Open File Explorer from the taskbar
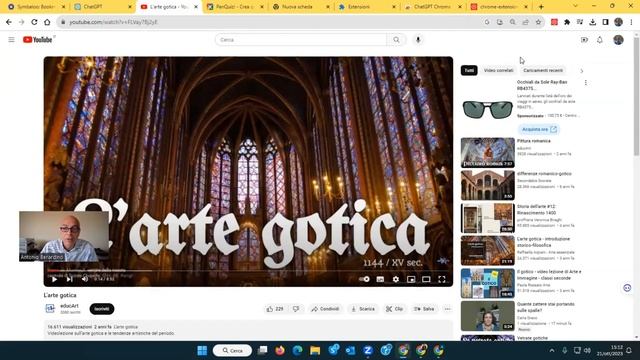 click(315, 351)
